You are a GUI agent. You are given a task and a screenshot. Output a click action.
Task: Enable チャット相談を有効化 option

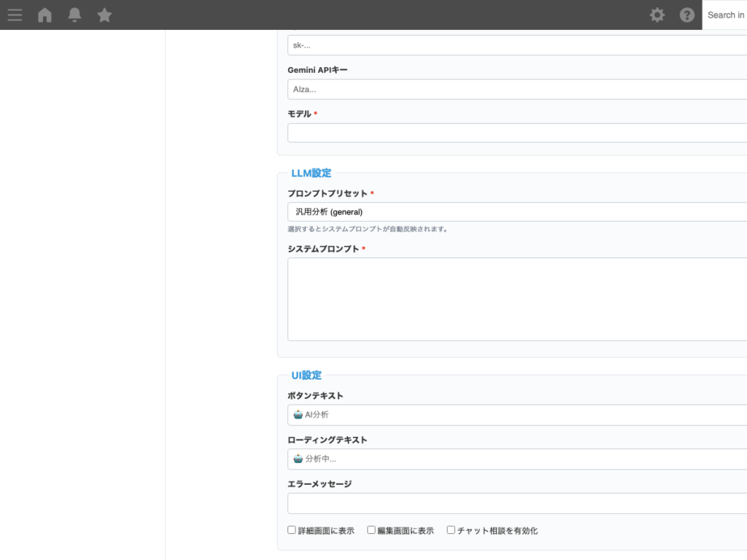coord(451,529)
